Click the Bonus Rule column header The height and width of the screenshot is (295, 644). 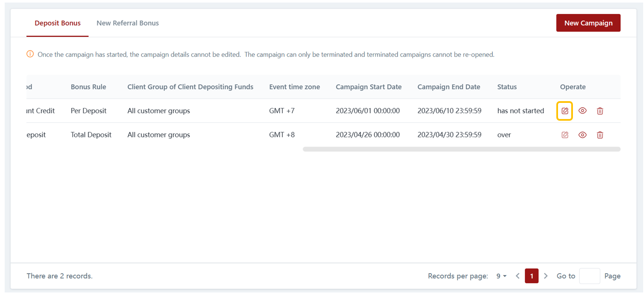(89, 87)
